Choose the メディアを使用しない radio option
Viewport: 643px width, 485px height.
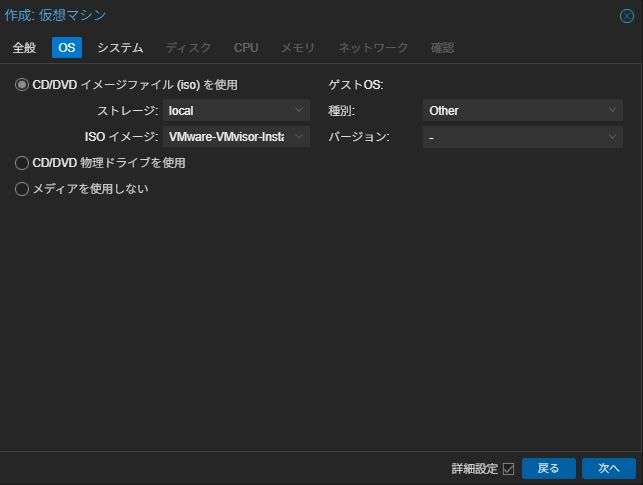[22, 189]
